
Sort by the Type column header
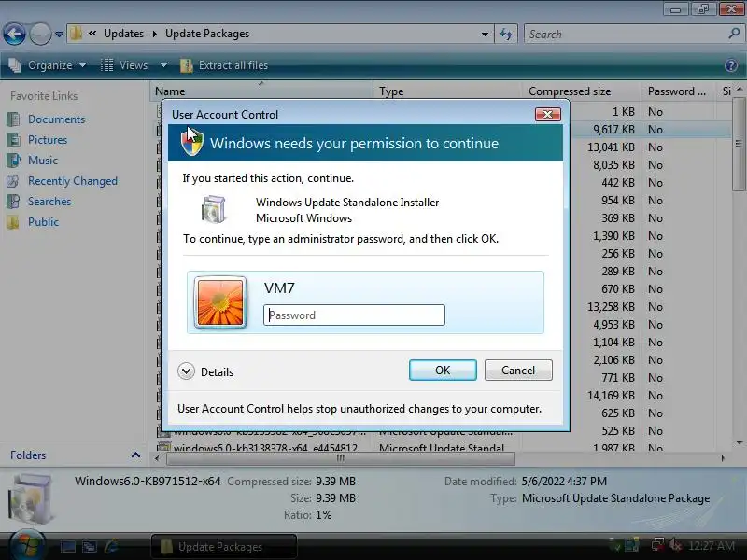coord(448,91)
